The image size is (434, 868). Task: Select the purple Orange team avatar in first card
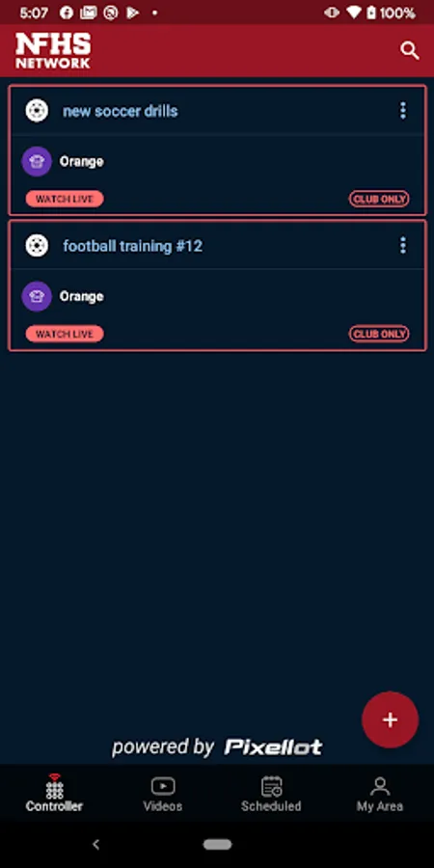[37, 162]
